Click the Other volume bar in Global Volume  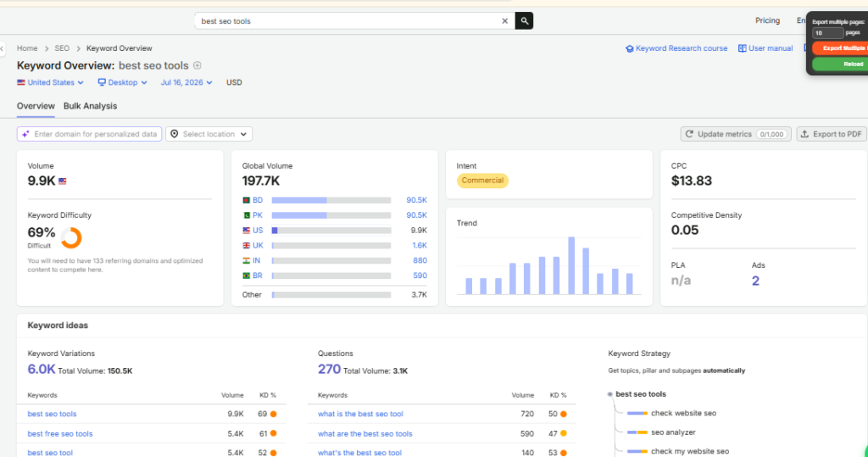[x=331, y=295]
